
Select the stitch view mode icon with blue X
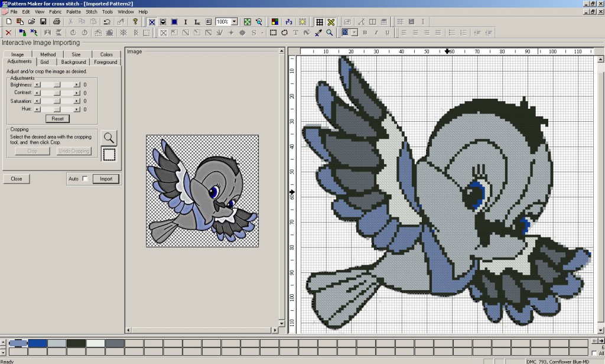[x=152, y=22]
